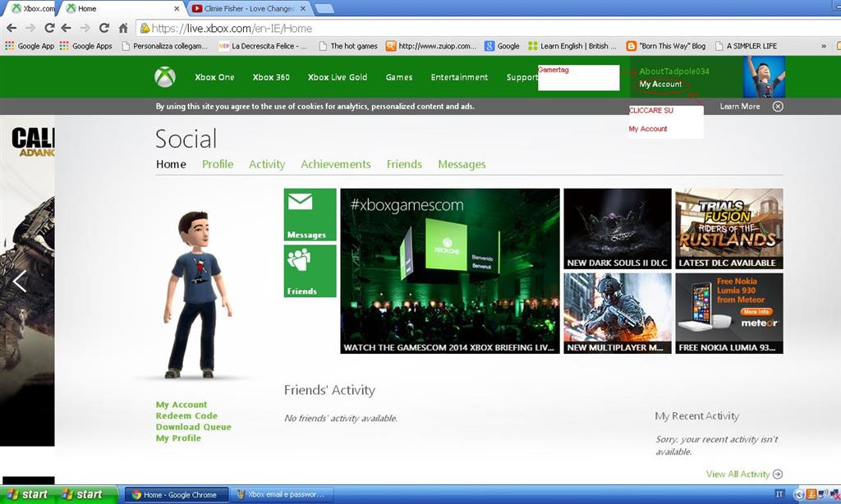Click the gamer avatar picture in header
The width and height of the screenshot is (841, 504).
(764, 76)
